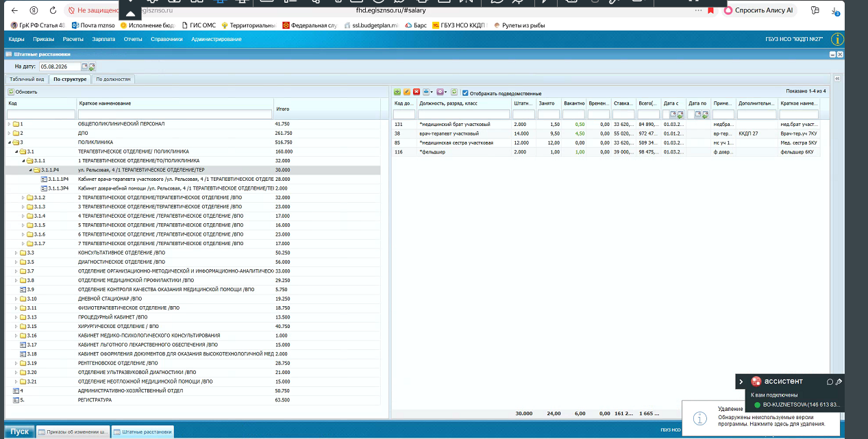Screen dimensions: 868x439
Task: Open the browser extensions icon
Action: pos(815,10)
